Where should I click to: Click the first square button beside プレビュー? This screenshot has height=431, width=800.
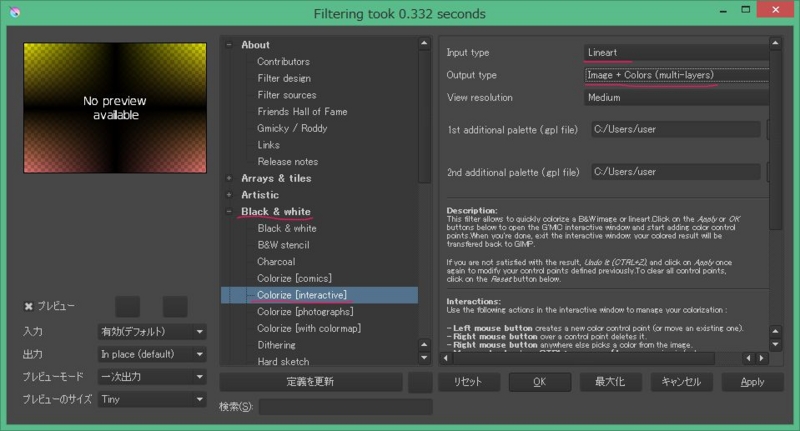pos(128,306)
